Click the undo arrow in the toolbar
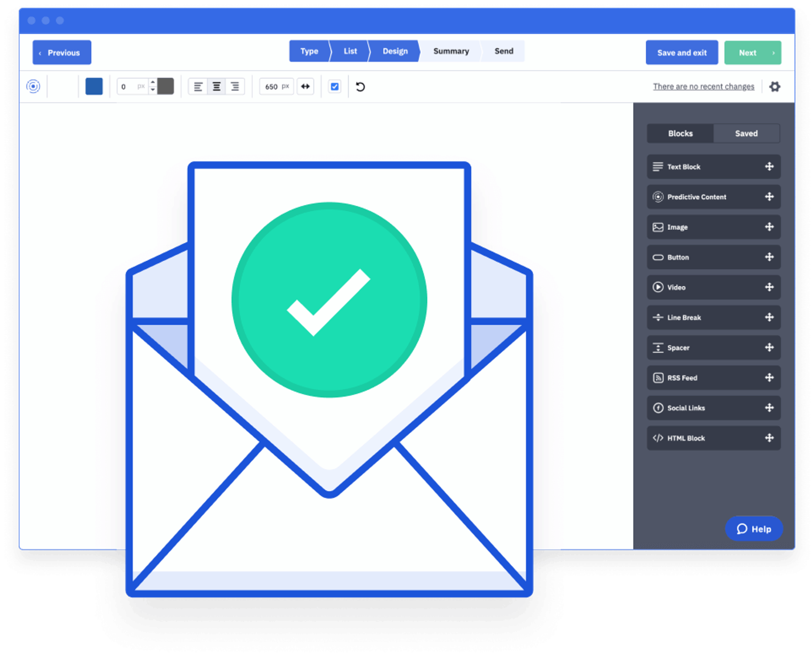This screenshot has width=812, height=658. pos(360,87)
